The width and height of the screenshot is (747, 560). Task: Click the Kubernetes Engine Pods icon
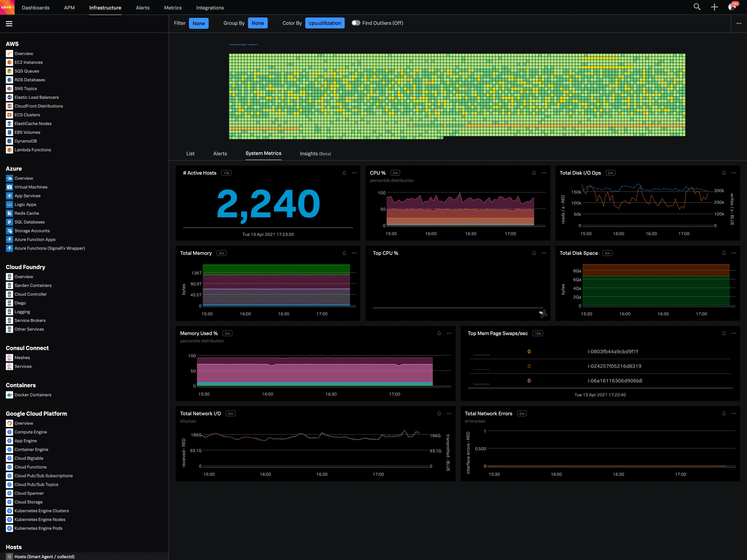point(9,528)
